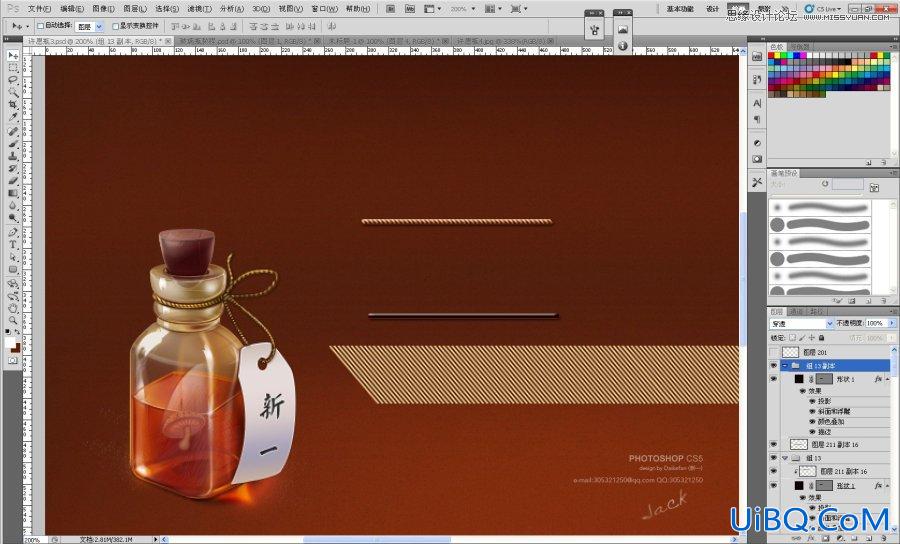Select the Gradient tool
The image size is (900, 544).
coord(13,193)
